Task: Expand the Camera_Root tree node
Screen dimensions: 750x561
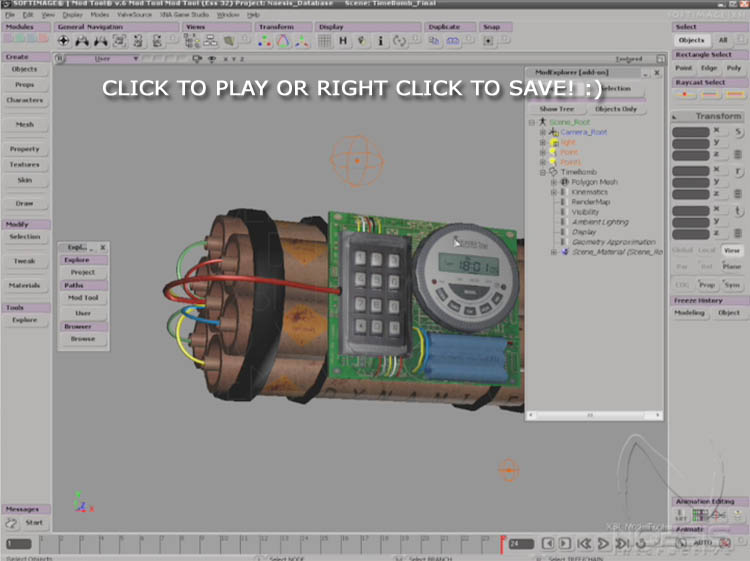Action: (543, 132)
